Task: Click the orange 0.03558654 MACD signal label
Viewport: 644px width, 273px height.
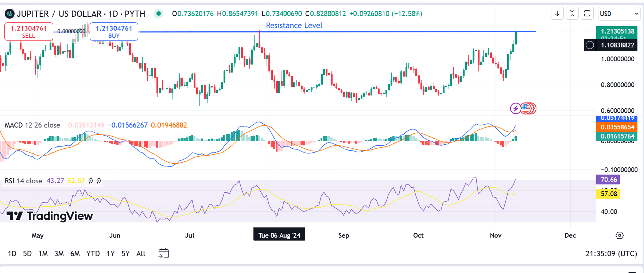Action: coord(617,127)
